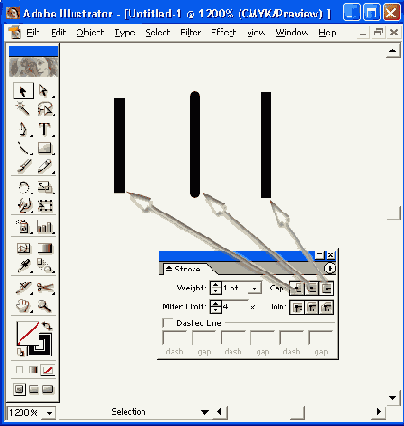Enable the Dashed Line checkbox
This screenshot has height=426, width=404.
[167, 323]
